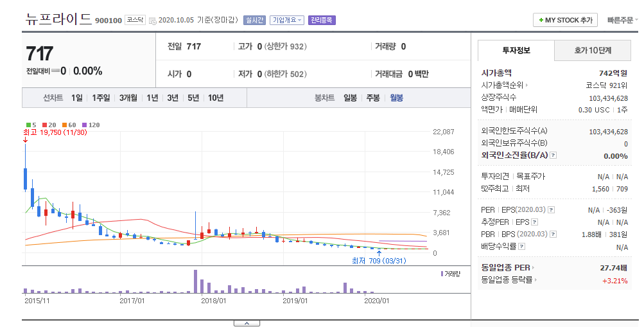Image resolution: width=644 pixels, height=327 pixels.
Task: Switch to the 투자정보 tab
Action: click(x=516, y=51)
